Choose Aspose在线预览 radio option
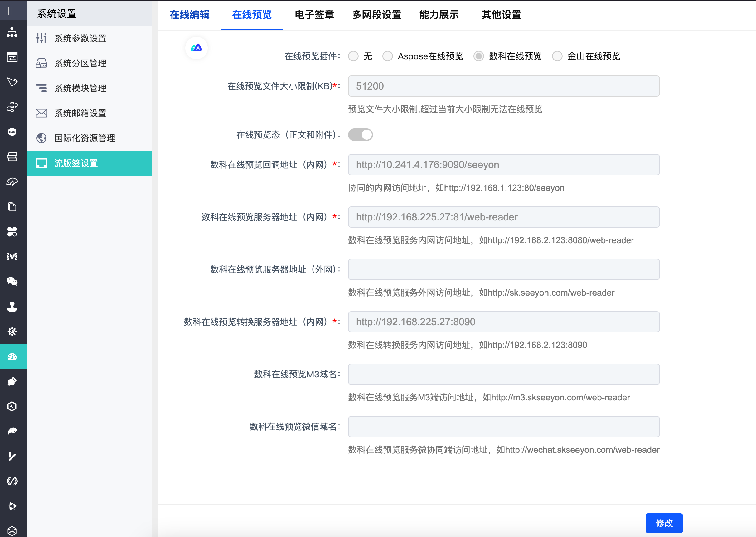 point(388,56)
